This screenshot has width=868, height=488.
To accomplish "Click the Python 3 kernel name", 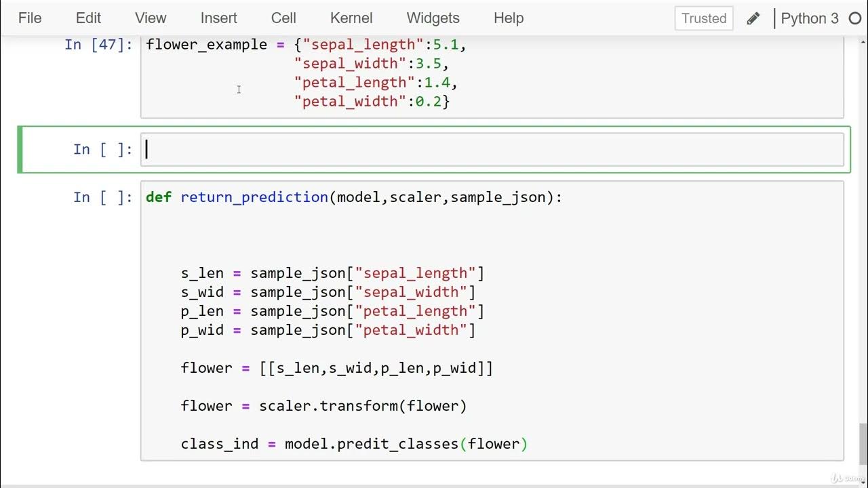I will point(810,18).
